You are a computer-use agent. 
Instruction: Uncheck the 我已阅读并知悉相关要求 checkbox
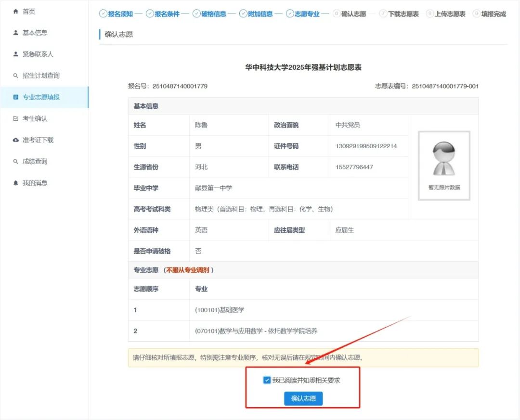coord(267,380)
